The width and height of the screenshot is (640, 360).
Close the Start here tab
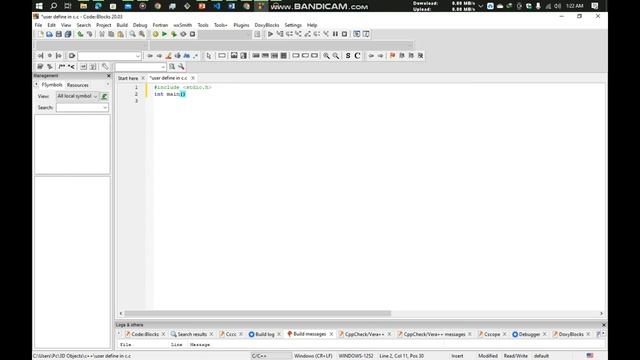(143, 78)
